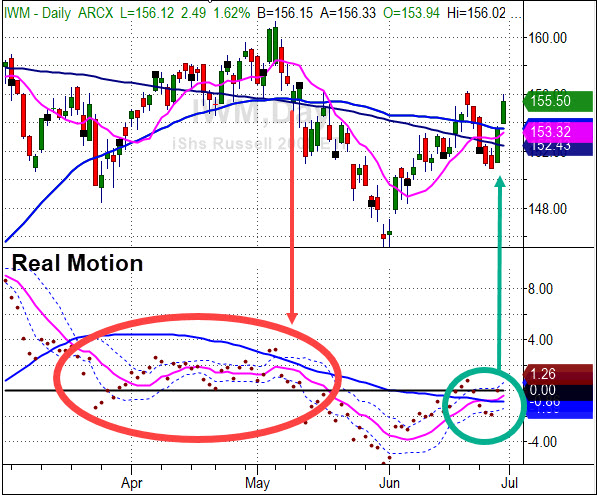
Task: Click the IWM - Daily symbol header
Action: click(x=37, y=13)
